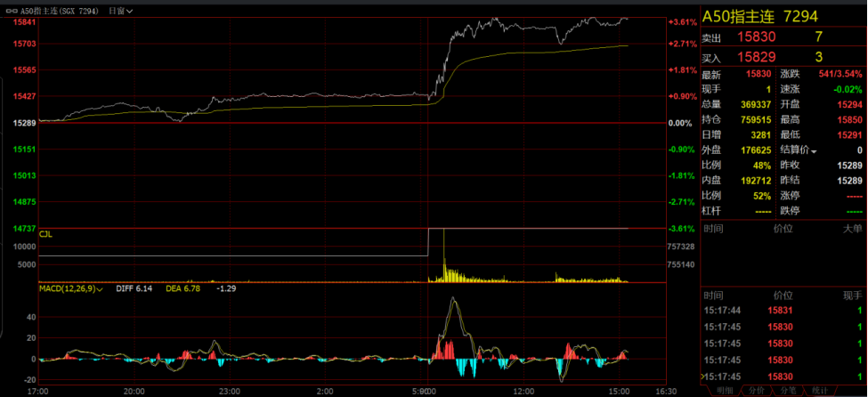
Task: Click the chain link icon beside A50指主连
Action: tap(11, 11)
